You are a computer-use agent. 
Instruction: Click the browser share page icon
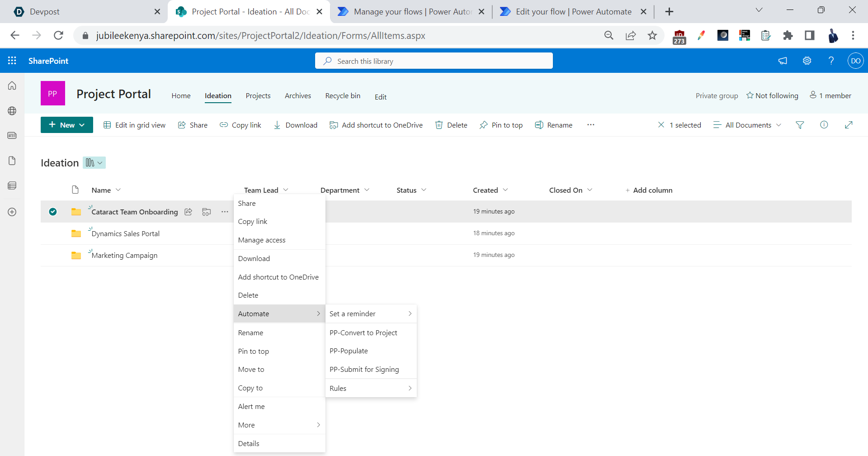(x=631, y=35)
